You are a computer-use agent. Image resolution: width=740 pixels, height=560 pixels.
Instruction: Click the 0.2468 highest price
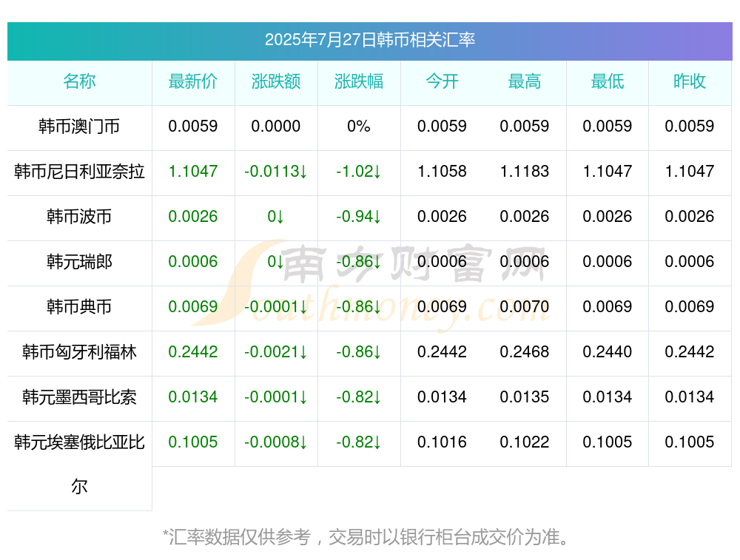point(525,352)
